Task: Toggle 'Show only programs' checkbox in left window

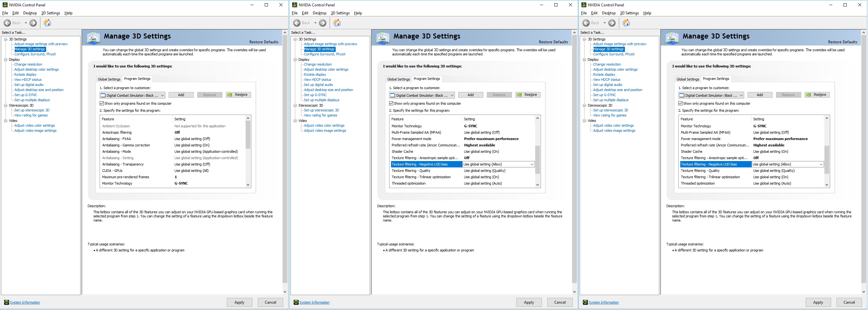Action: [102, 103]
